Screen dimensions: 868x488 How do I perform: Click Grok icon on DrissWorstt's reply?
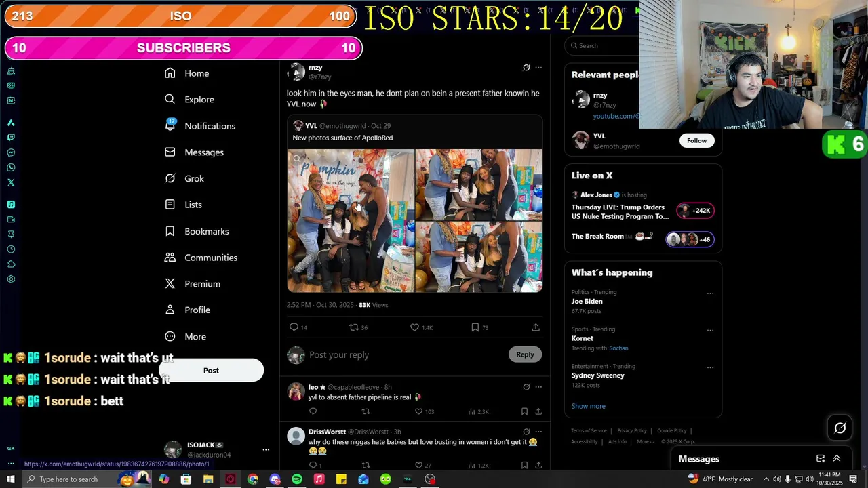[x=526, y=432]
